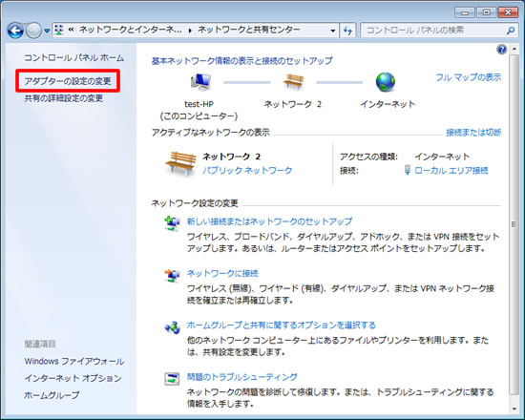Click the コントロール パネルの検索 search field
The width and height of the screenshot is (525, 420).
tap(438, 31)
